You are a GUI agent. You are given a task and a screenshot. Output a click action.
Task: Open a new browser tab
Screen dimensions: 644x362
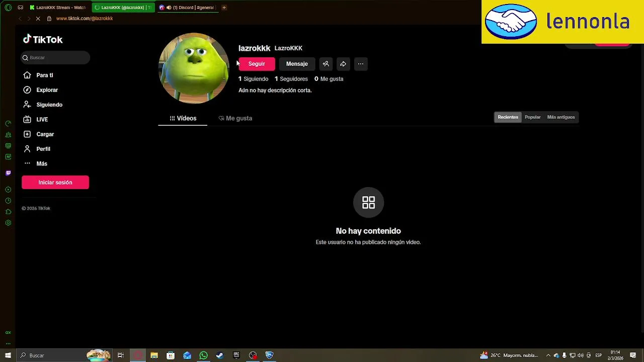click(x=224, y=8)
